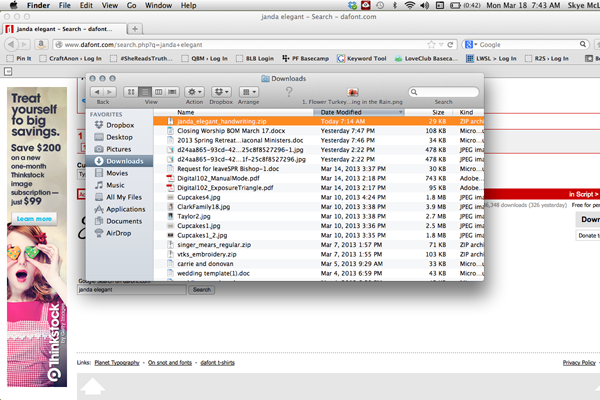The height and width of the screenshot is (400, 600).
Task: Click the Bluetooth menu bar icon
Action: click(x=395, y=5)
